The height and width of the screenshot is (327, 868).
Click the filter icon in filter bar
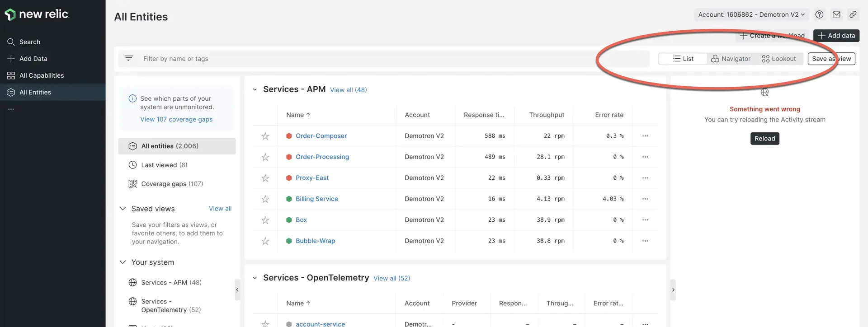pyautogui.click(x=129, y=59)
